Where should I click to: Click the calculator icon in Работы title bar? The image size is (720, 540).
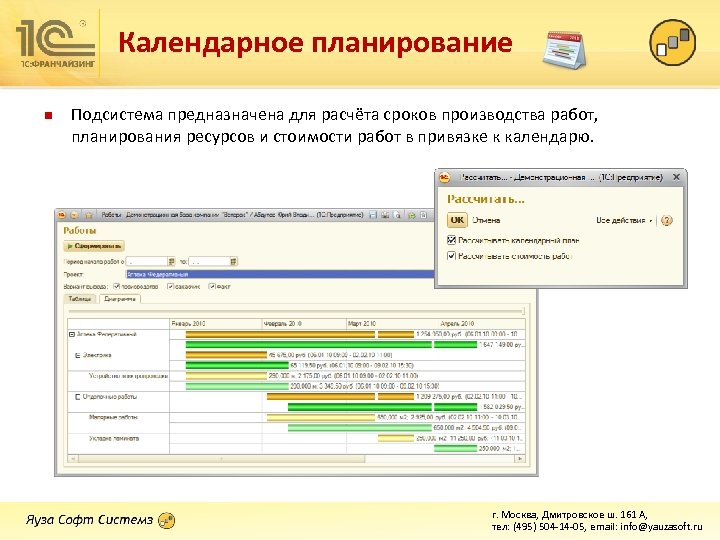pos(423,214)
